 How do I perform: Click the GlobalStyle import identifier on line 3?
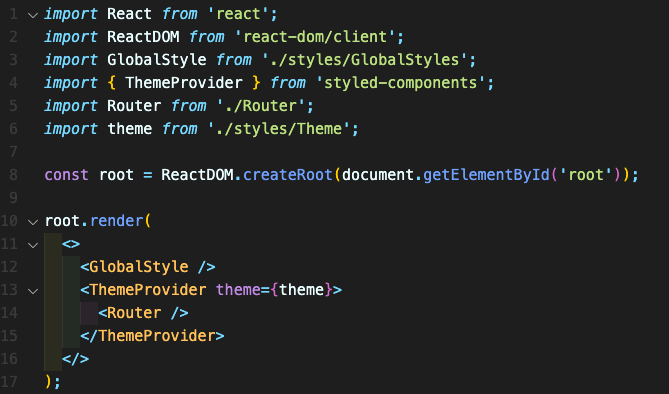pyautogui.click(x=157, y=60)
